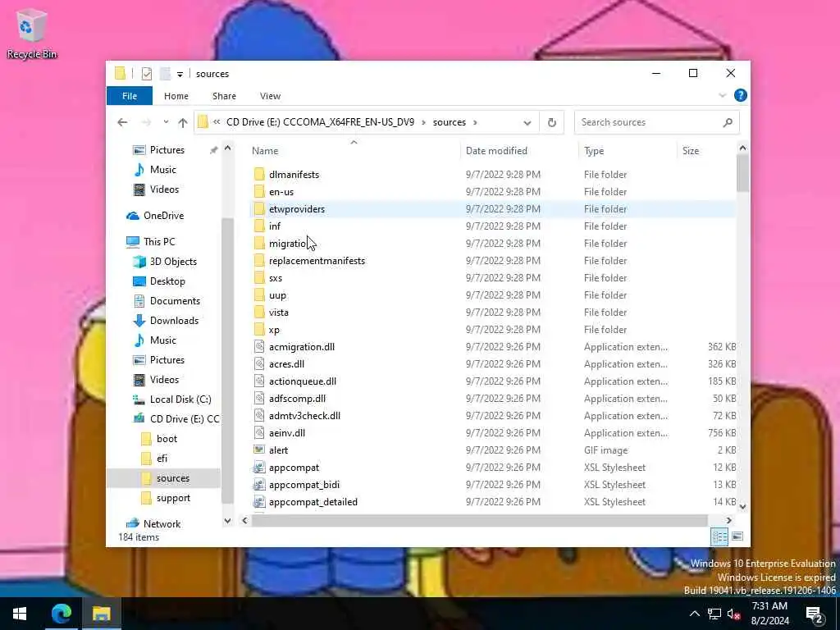This screenshot has width=840, height=630.
Task: Open the address bar history dropdown
Action: (x=527, y=123)
